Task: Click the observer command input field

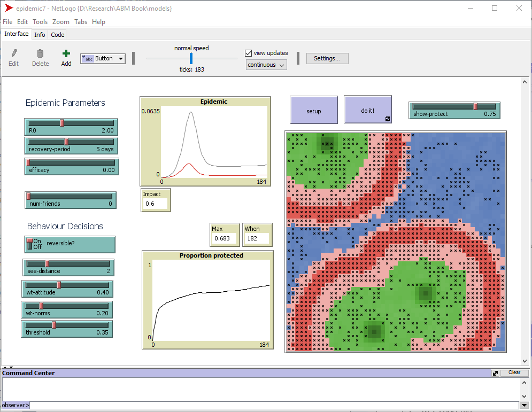Action: [x=273, y=406]
